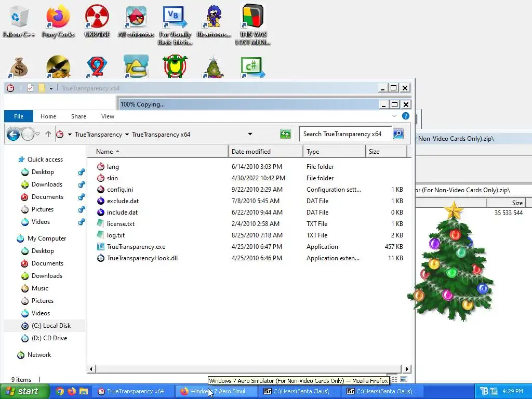Sort files by Size column in Explorer
This screenshot has width=532, height=399.
pyautogui.click(x=386, y=152)
